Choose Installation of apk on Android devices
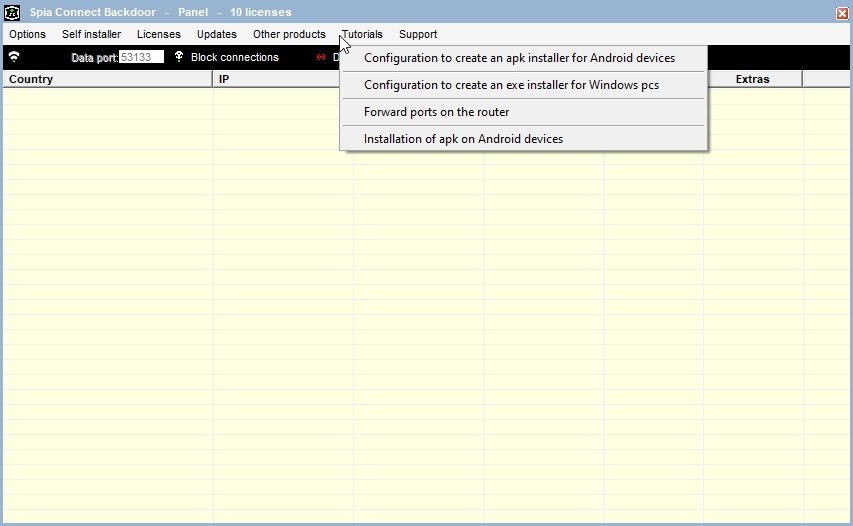This screenshot has height=526, width=853. point(523,139)
